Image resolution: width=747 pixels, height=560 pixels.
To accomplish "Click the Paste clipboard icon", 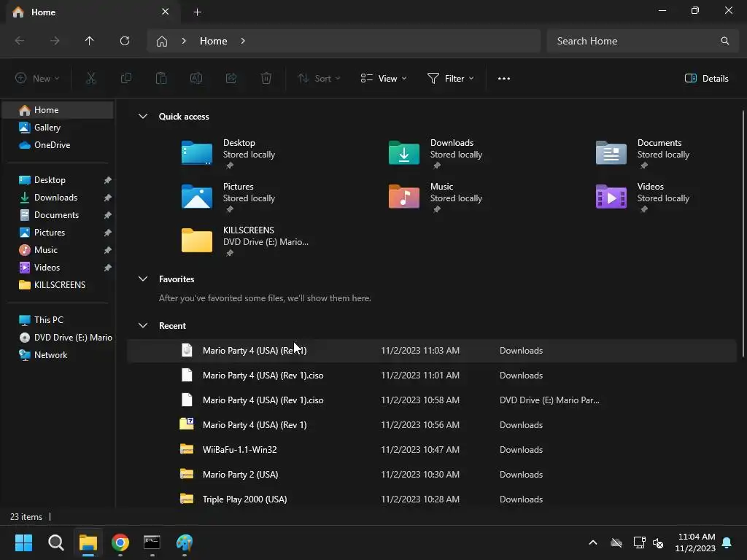I will (161, 79).
